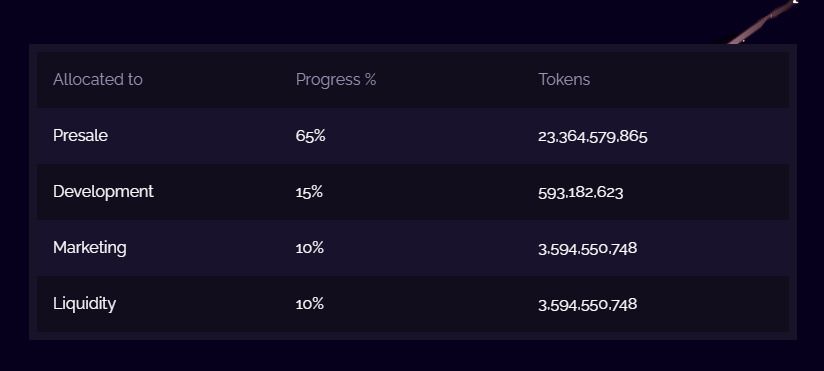824x371 pixels.
Task: Select the Presale row label
Action: (80, 136)
